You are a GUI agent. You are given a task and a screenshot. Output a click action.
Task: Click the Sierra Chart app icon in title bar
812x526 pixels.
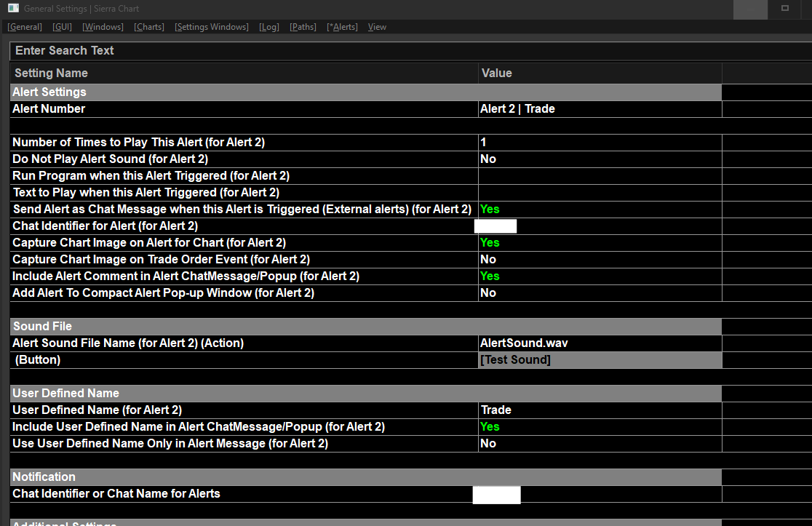tap(13, 8)
